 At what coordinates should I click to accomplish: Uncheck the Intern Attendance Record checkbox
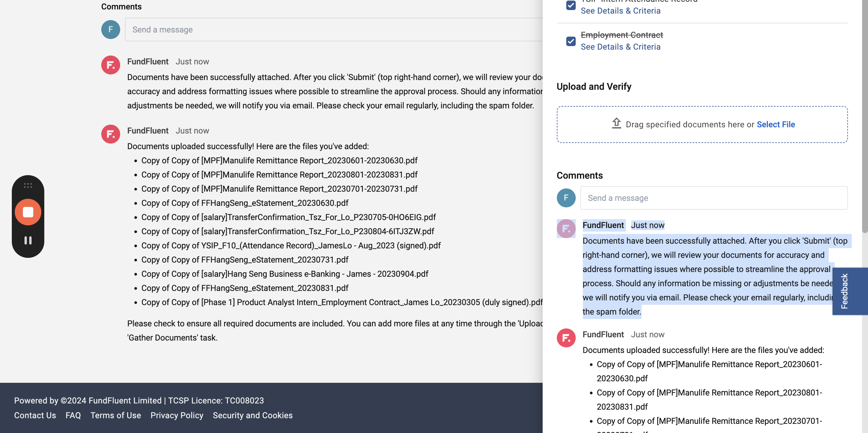571,5
